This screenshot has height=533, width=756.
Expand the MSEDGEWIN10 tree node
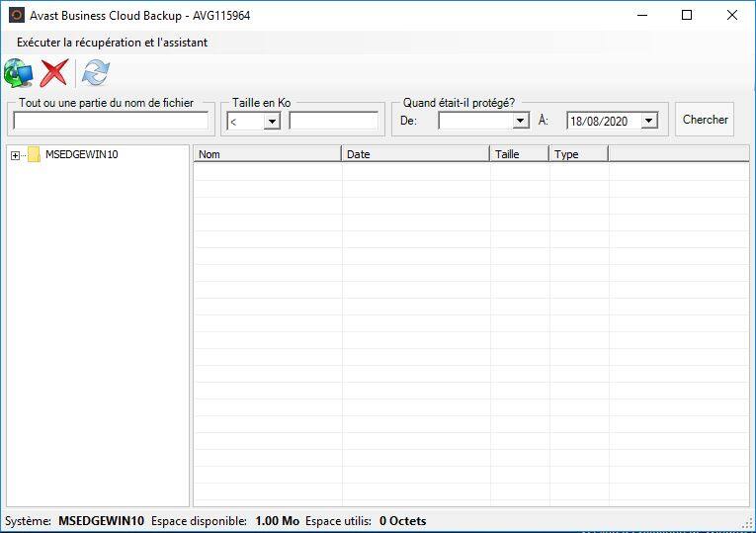tap(15, 155)
